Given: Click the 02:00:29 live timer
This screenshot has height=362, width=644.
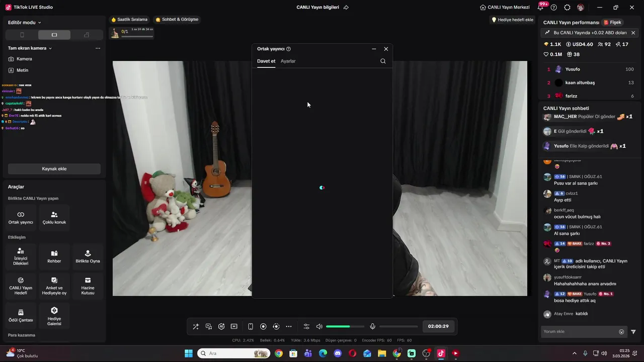Looking at the screenshot, I should 438,326.
